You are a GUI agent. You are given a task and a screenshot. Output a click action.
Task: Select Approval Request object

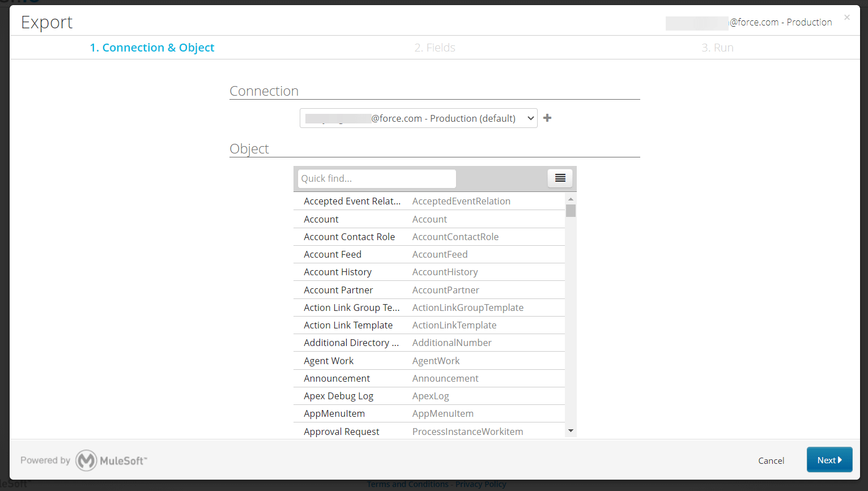(429, 431)
